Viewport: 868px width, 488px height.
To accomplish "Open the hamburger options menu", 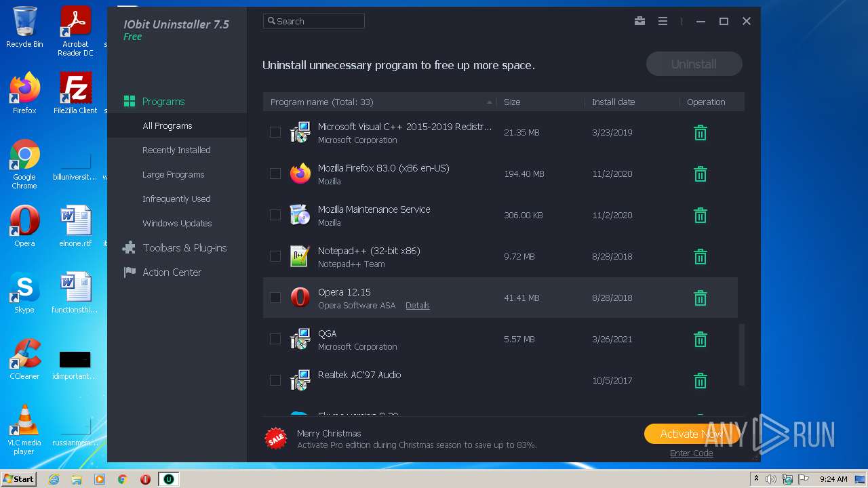I will 663,21.
